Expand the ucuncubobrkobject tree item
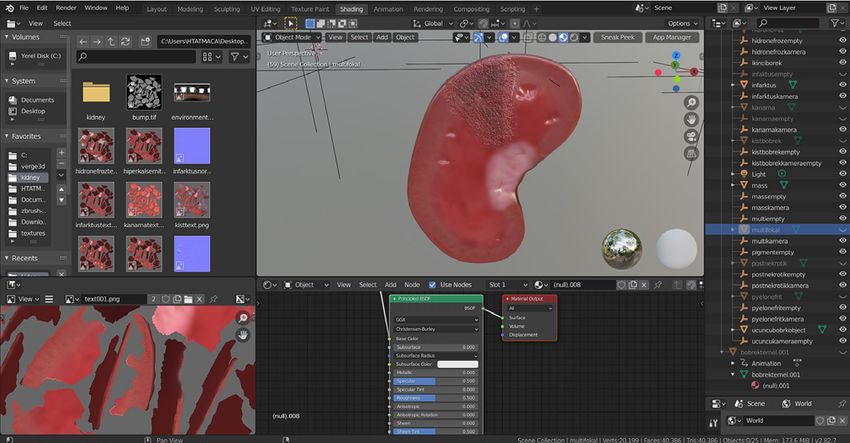The height and width of the screenshot is (443, 850). coord(733,330)
